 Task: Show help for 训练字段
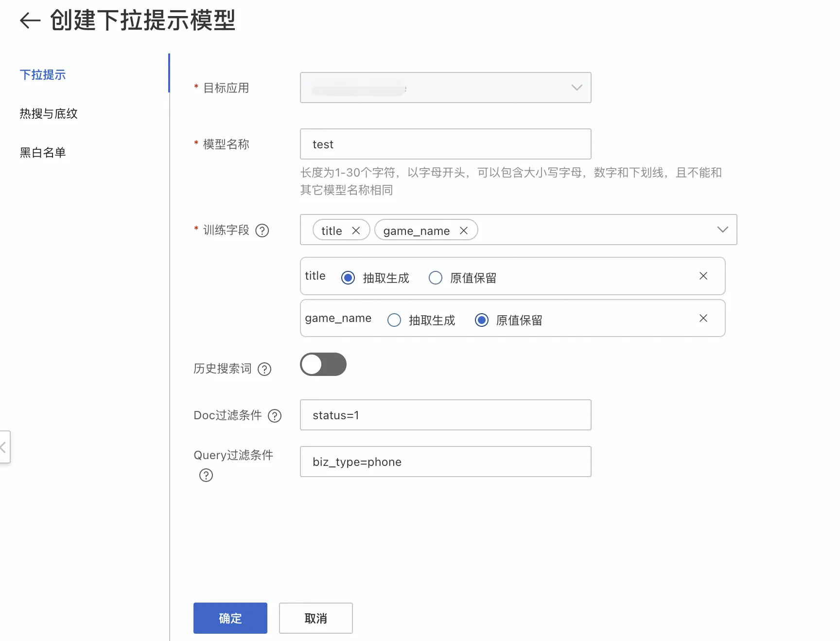tap(262, 231)
